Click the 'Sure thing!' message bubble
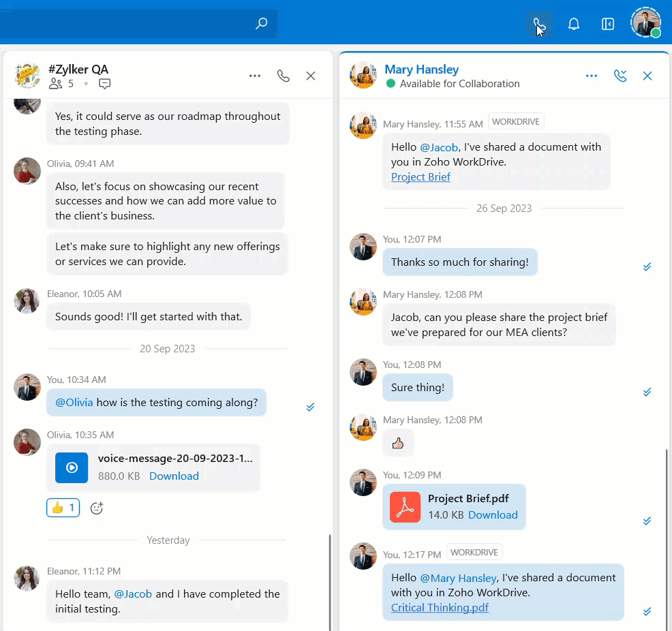The width and height of the screenshot is (672, 631). click(417, 387)
